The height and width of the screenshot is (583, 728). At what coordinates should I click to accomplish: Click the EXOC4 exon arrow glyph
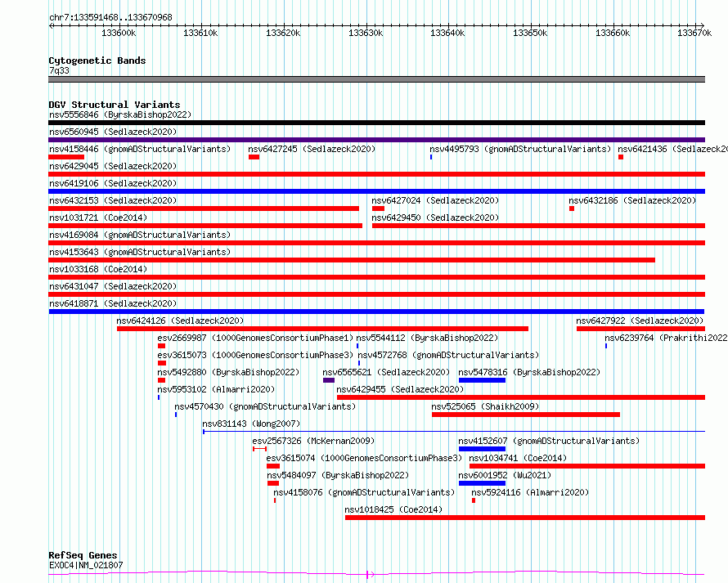pos(370,575)
